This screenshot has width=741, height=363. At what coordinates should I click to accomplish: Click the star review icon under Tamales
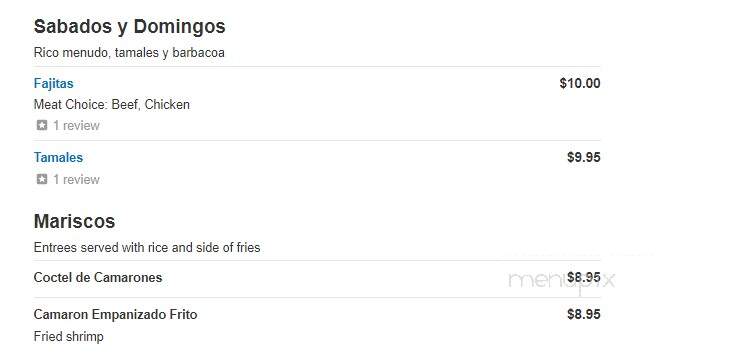(42, 179)
